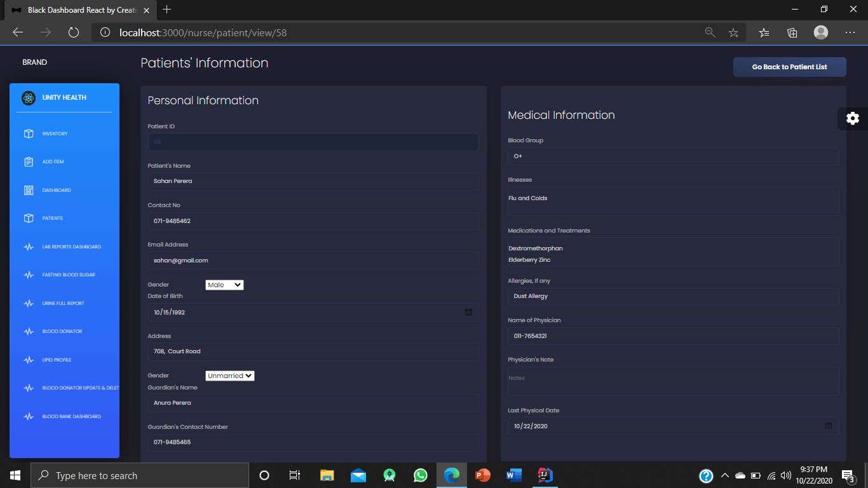Viewport: 868px width, 488px height.
Task: Click the Windows taskbar search box
Action: pyautogui.click(x=140, y=475)
